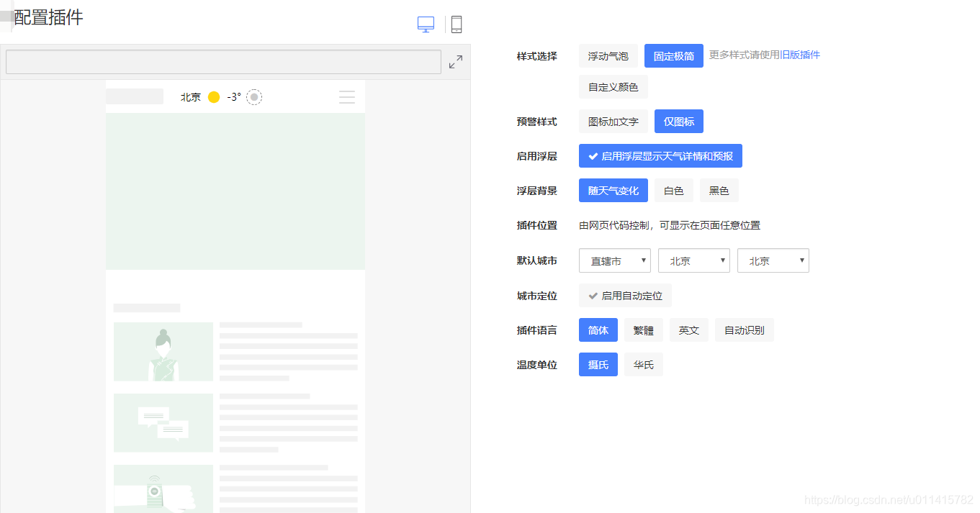This screenshot has height=513, width=980.
Task: Open the 旧版插件 link
Action: point(800,55)
